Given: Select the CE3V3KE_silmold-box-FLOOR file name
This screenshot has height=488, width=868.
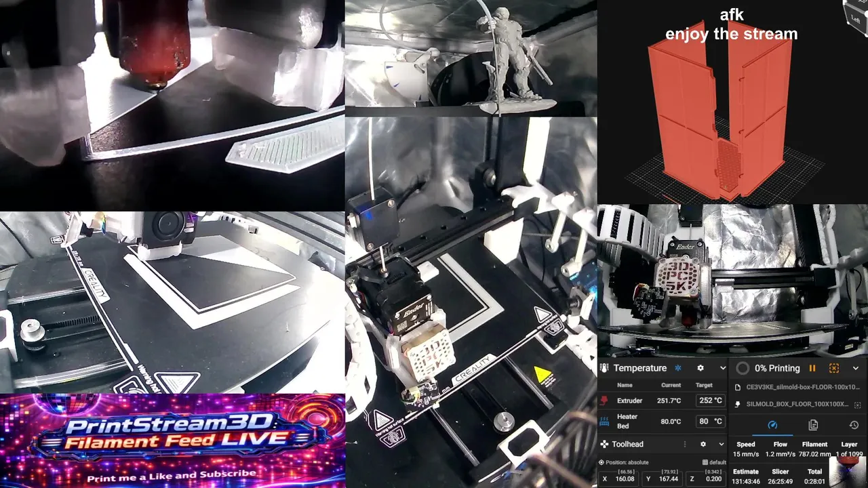Looking at the screenshot, I should coord(803,388).
